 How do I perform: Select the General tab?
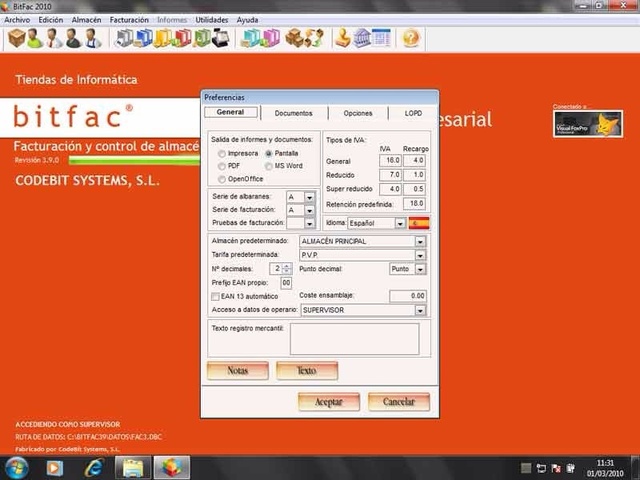coord(231,112)
